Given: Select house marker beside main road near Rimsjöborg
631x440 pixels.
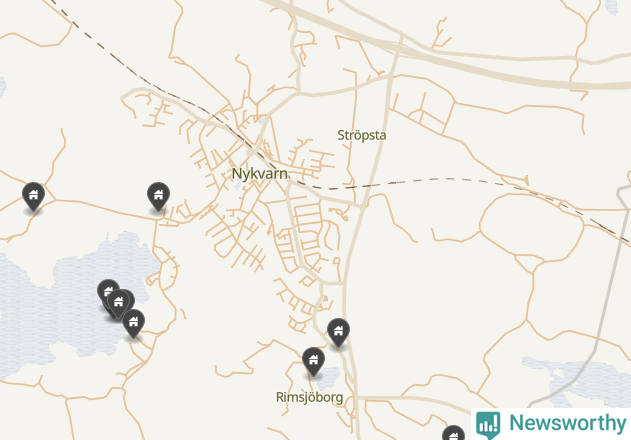Looking at the screenshot, I should 338,333.
